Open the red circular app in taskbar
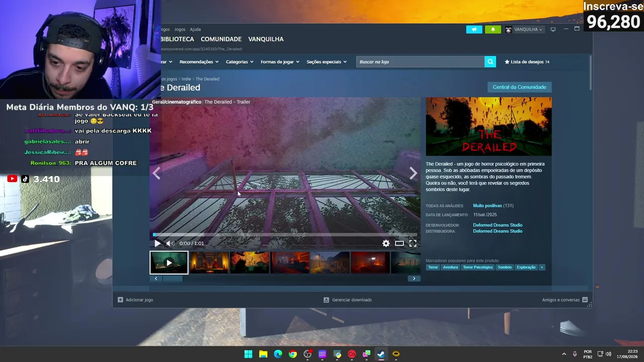Viewport: 644px width, 362px height. [x=352, y=354]
